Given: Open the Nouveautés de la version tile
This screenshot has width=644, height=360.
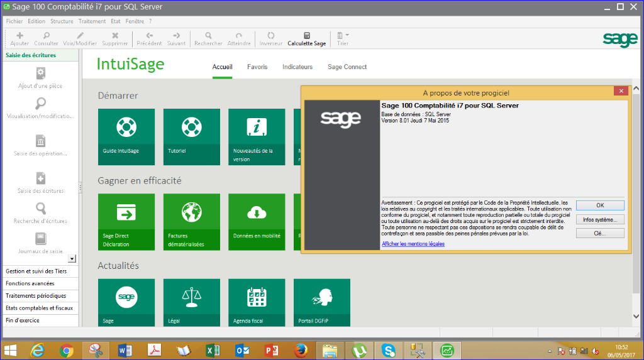Looking at the screenshot, I should click(x=257, y=137).
